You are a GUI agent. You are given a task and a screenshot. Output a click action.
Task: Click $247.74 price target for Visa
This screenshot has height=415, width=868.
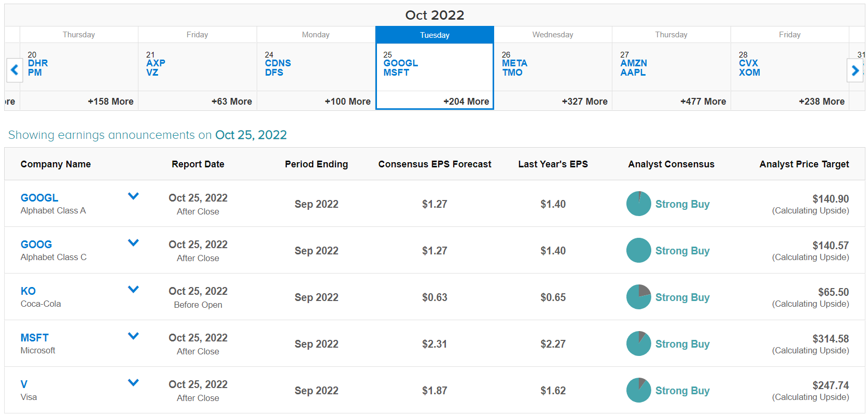831,385
